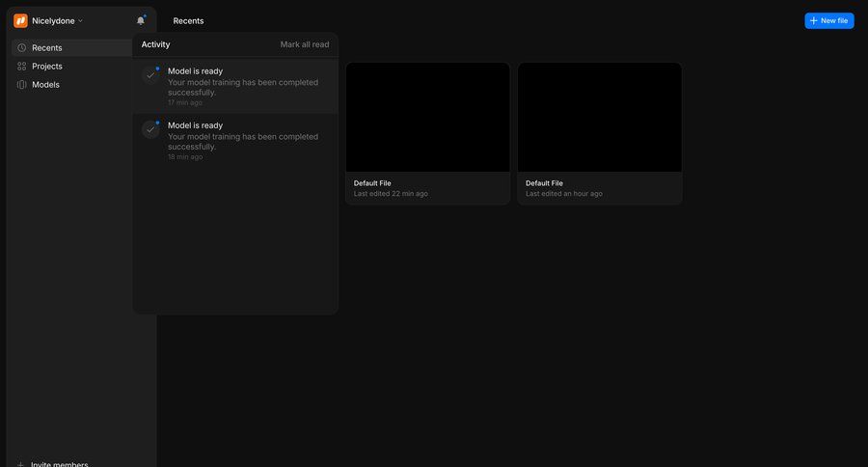Open the 18 min ago Model is ready notification

(235, 141)
